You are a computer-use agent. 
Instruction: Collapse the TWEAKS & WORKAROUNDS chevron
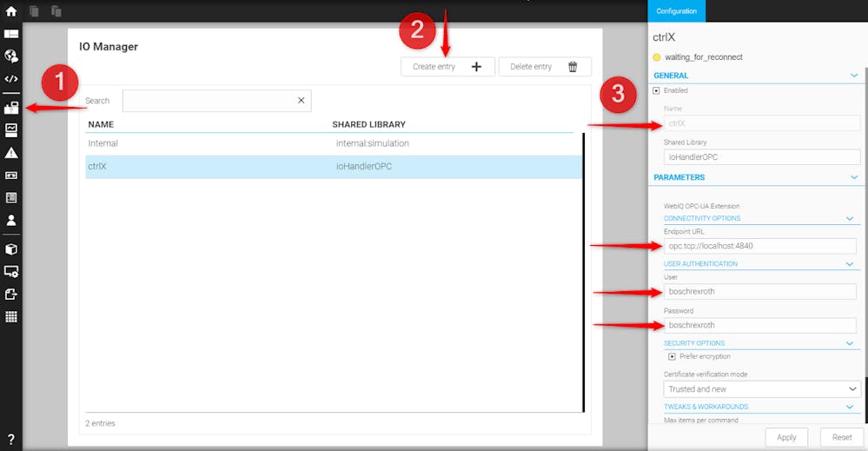click(850, 407)
